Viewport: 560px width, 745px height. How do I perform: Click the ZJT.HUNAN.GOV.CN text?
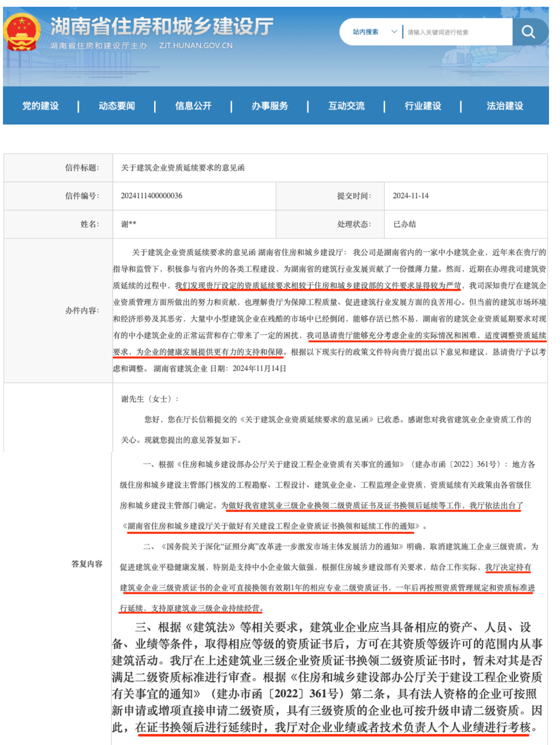[196, 45]
